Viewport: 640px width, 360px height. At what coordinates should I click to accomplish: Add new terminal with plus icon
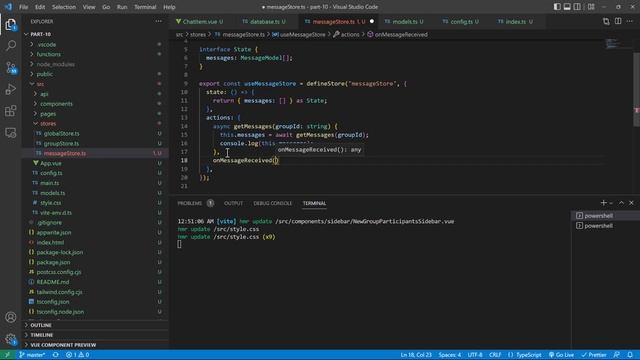click(x=603, y=203)
